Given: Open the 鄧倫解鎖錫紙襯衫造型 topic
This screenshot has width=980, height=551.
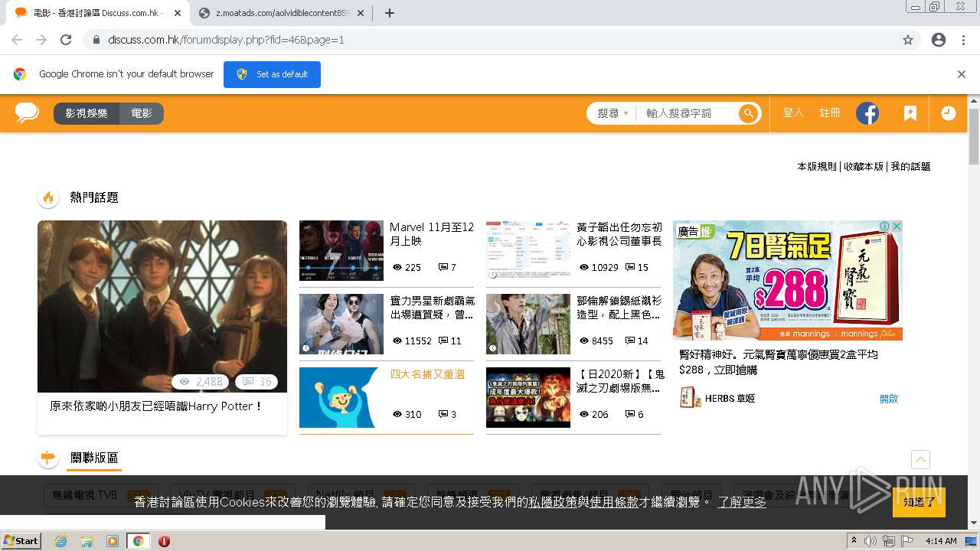Looking at the screenshot, I should (619, 308).
